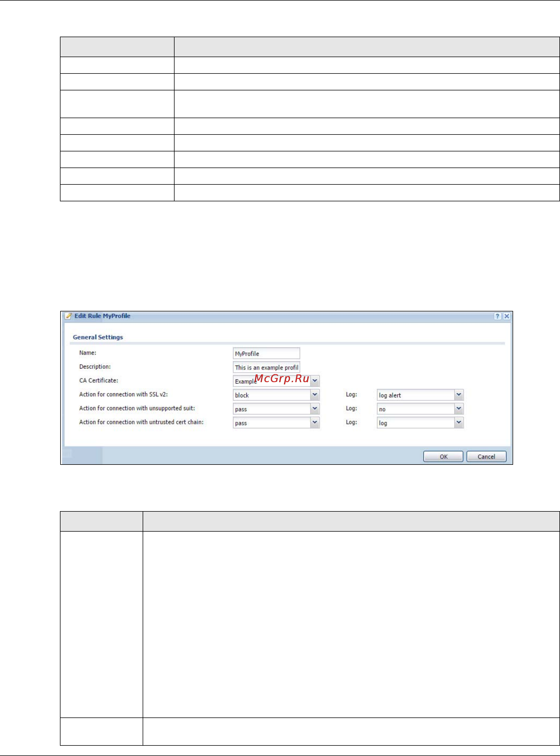Click the 'Edit Rule MyProfile' title text
The image size is (560, 756).
click(102, 316)
